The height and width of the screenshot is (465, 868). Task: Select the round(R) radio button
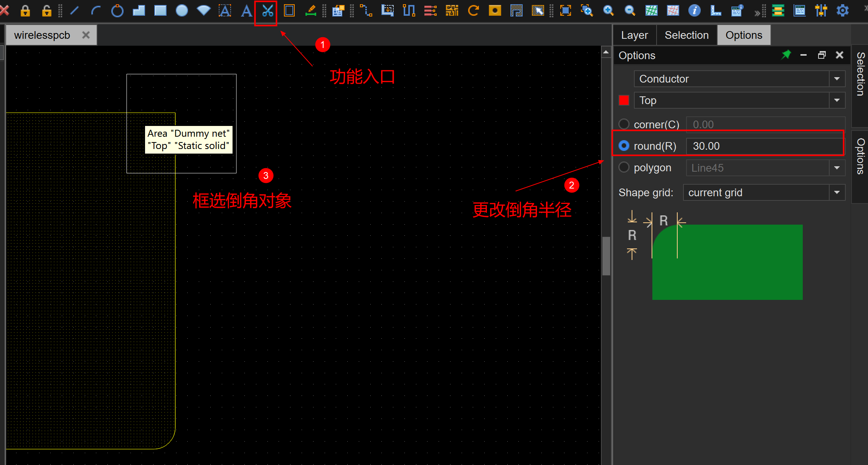click(x=624, y=146)
